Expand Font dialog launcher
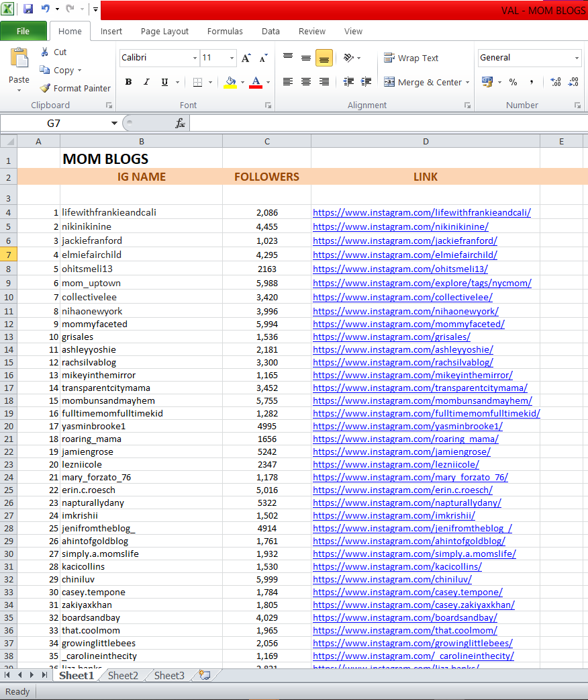The image size is (588, 700). click(x=268, y=105)
